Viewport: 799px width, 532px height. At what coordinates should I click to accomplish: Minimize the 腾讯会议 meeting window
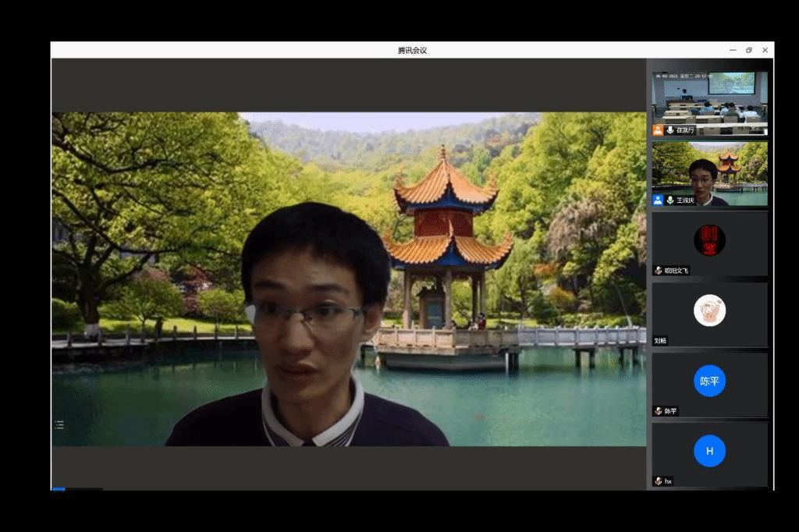(732, 50)
